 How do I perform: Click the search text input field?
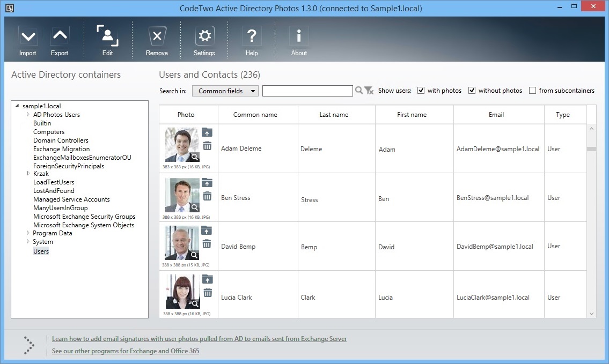click(307, 91)
